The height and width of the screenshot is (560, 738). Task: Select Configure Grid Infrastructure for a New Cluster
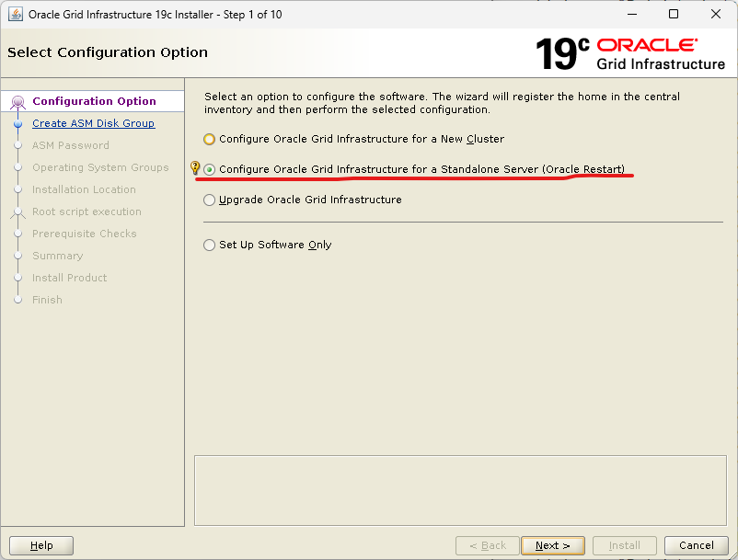coord(210,140)
